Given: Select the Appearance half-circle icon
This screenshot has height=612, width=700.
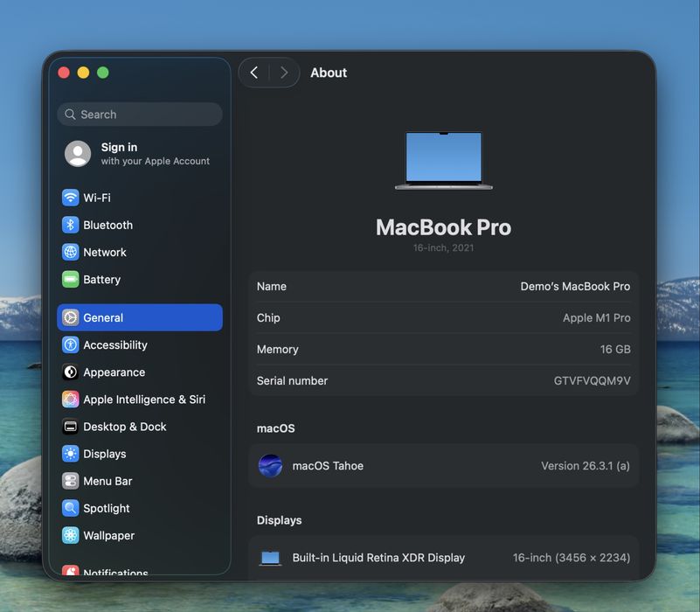Looking at the screenshot, I should coord(70,372).
